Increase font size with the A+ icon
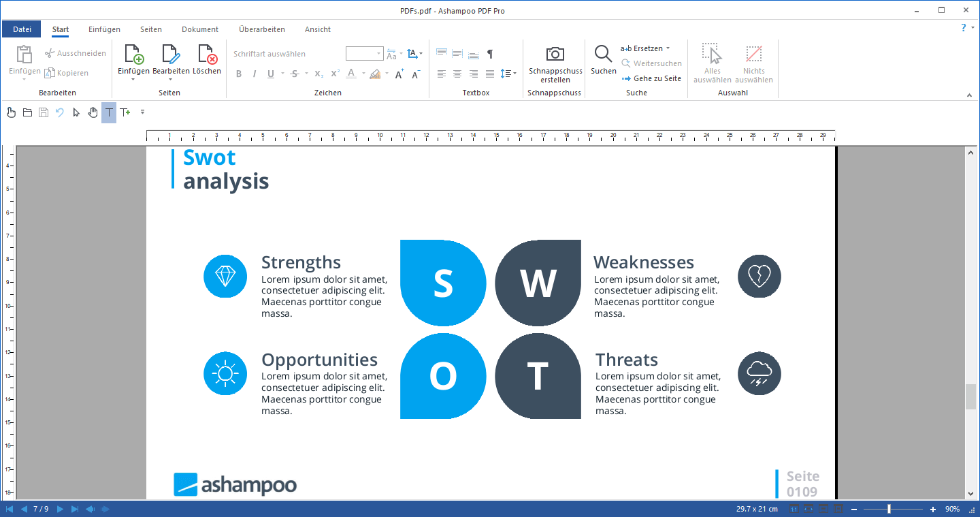This screenshot has height=517, width=980. (x=398, y=74)
